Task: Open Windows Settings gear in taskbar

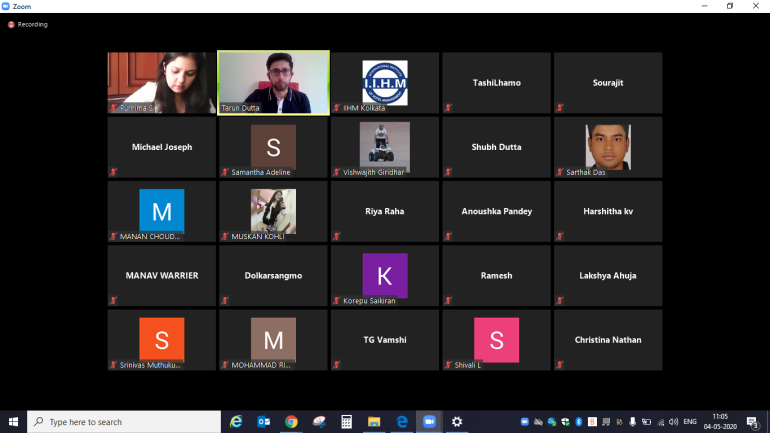Action: click(457, 422)
